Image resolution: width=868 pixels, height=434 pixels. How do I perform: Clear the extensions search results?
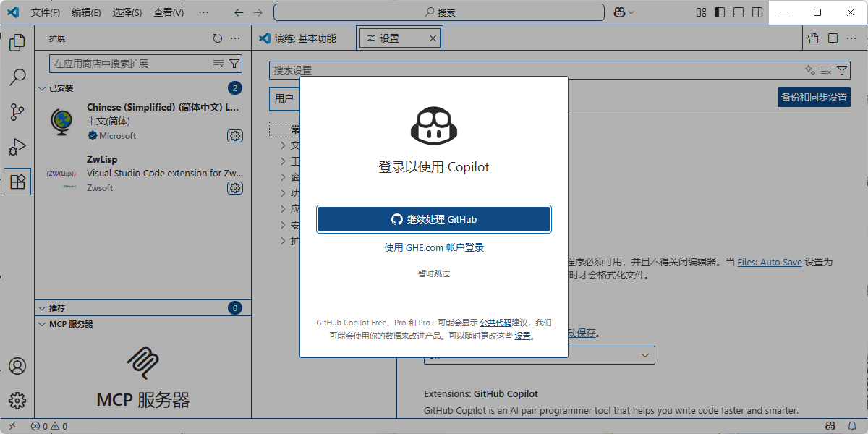(x=218, y=64)
